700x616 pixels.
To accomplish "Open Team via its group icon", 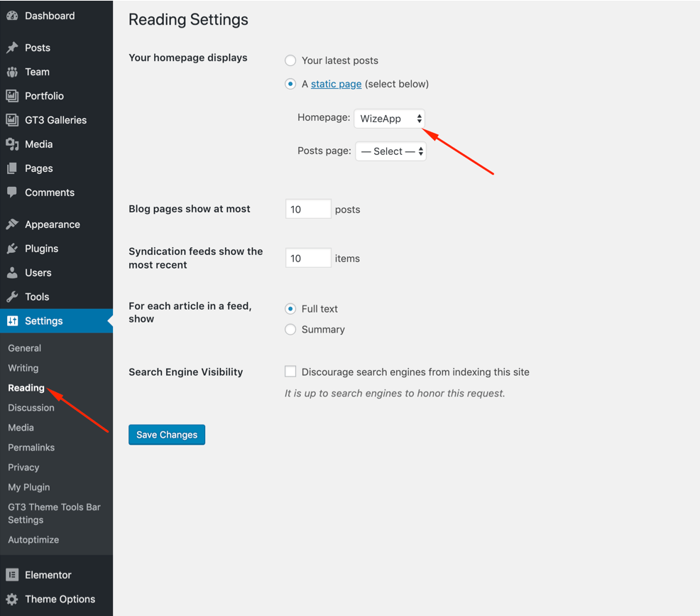I will point(13,72).
